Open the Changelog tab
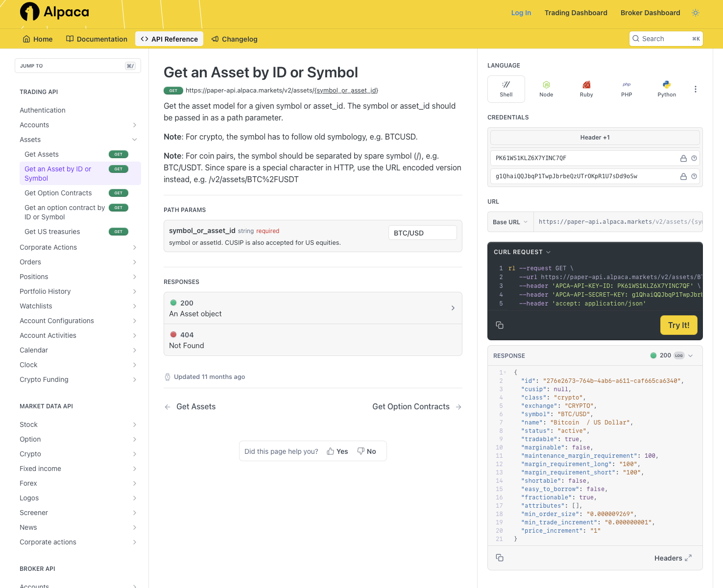The image size is (723, 588). [234, 39]
